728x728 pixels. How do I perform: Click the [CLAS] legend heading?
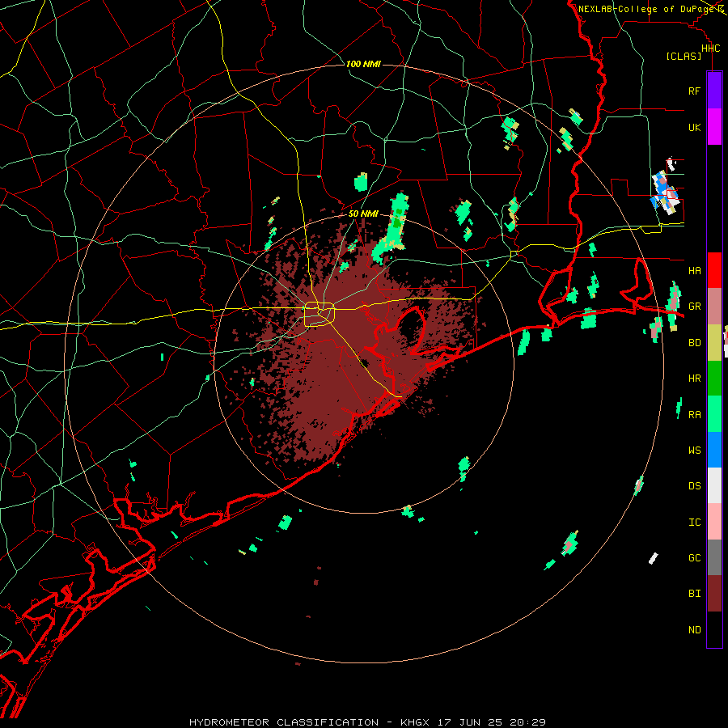[x=684, y=56]
